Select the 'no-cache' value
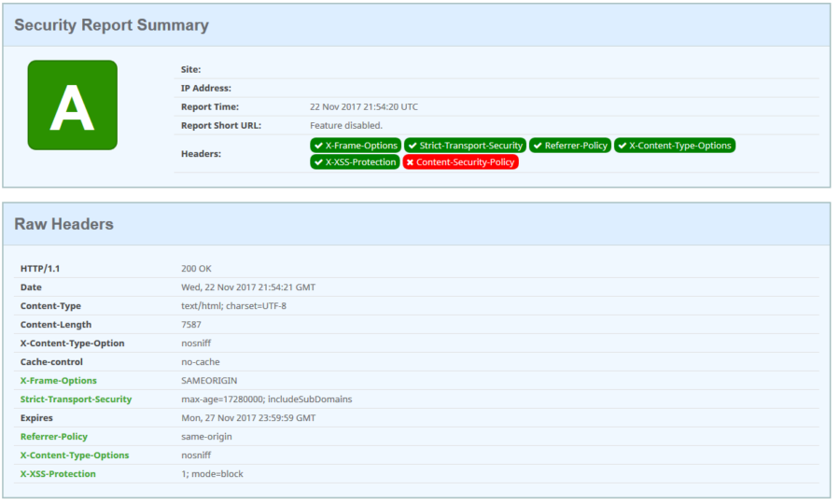 [201, 362]
